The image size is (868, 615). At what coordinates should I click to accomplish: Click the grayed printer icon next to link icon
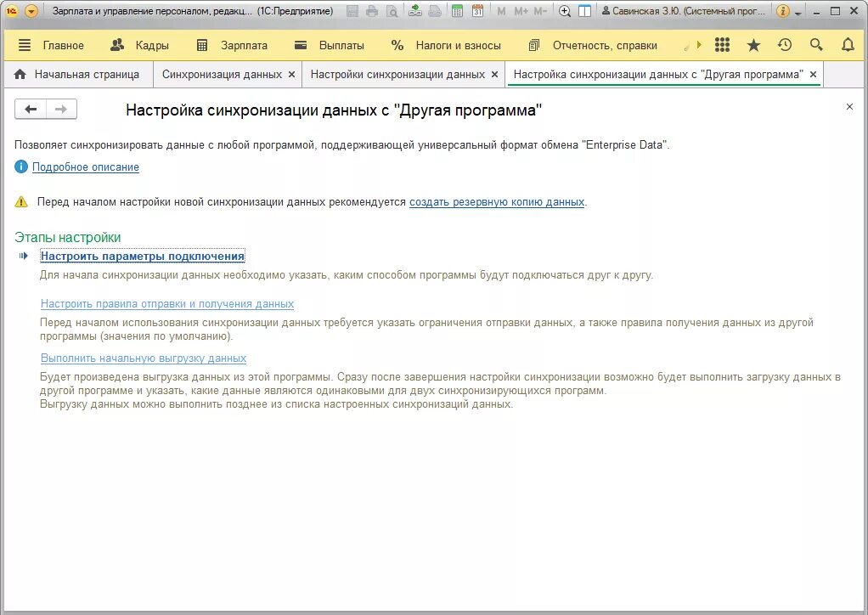coord(435,11)
